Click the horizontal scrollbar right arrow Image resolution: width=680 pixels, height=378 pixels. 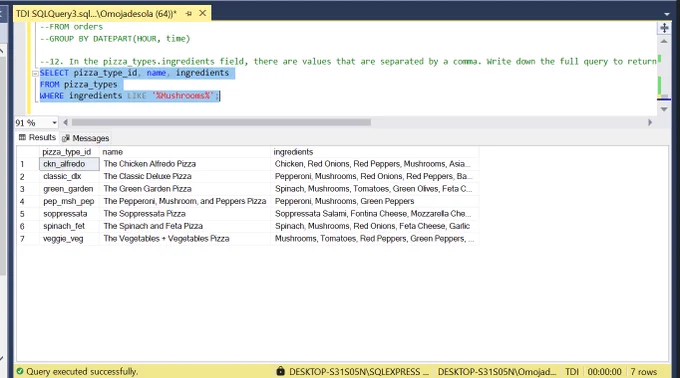pos(650,123)
